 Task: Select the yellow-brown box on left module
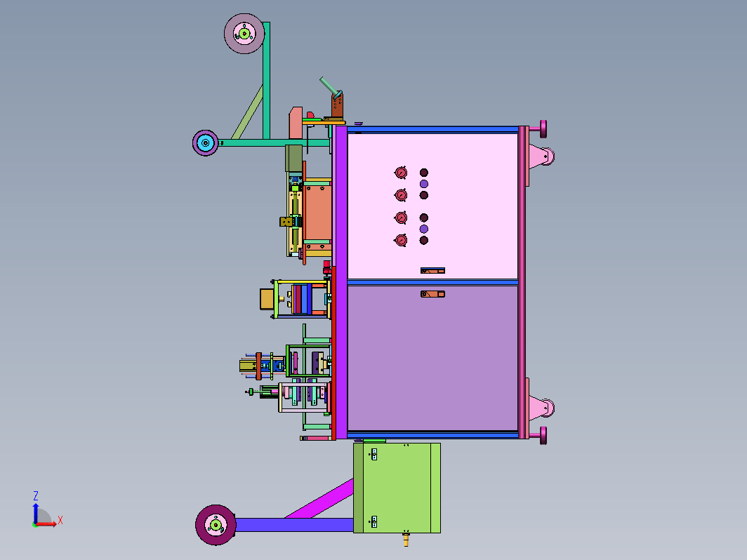(x=267, y=299)
